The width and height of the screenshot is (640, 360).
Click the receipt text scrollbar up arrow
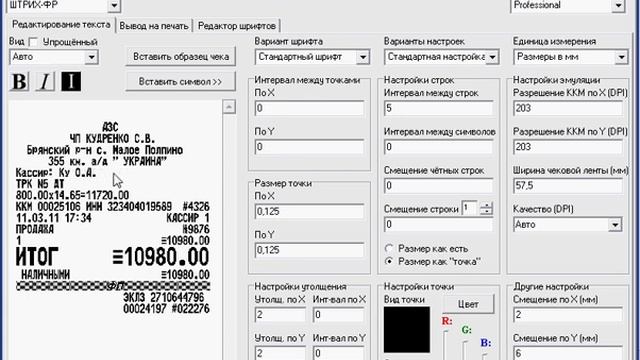coord(229,107)
